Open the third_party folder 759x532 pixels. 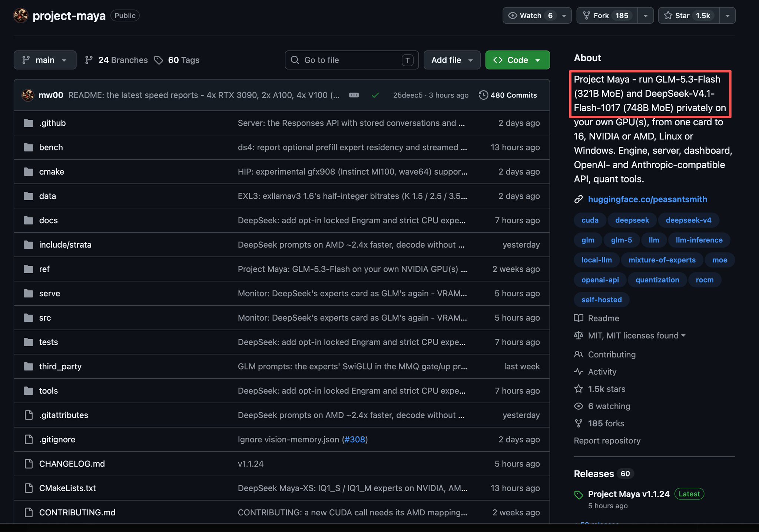[x=60, y=366]
